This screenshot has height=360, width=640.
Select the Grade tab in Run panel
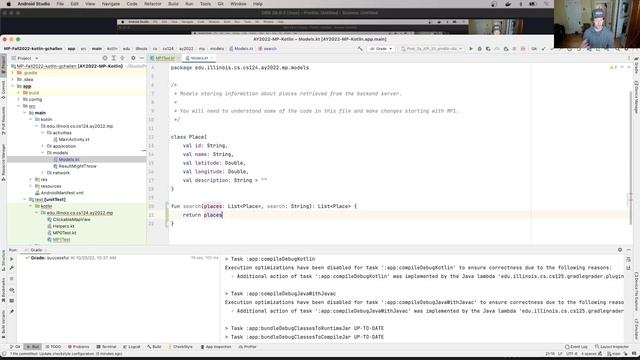[36, 250]
